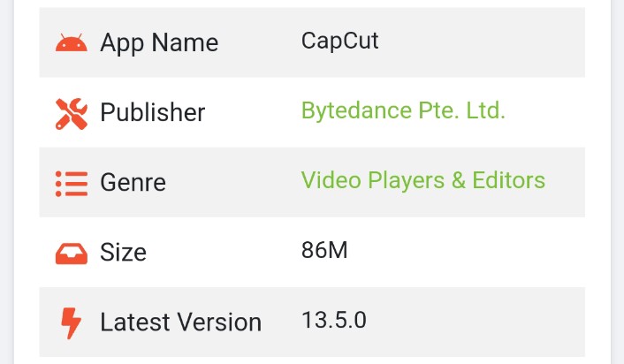Open the Bytedance Pte. Ltd. publisher link
This screenshot has width=624, height=364.
coord(403,110)
